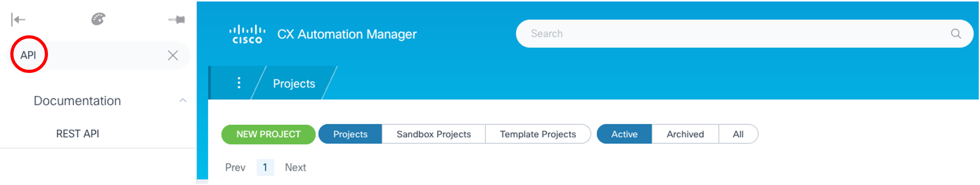Show All projects

click(x=738, y=134)
